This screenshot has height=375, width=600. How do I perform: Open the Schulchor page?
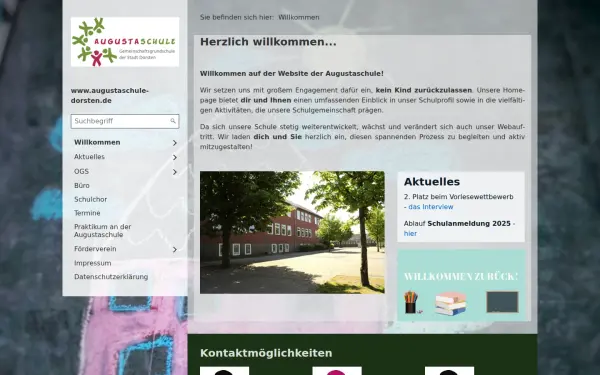pos(90,199)
